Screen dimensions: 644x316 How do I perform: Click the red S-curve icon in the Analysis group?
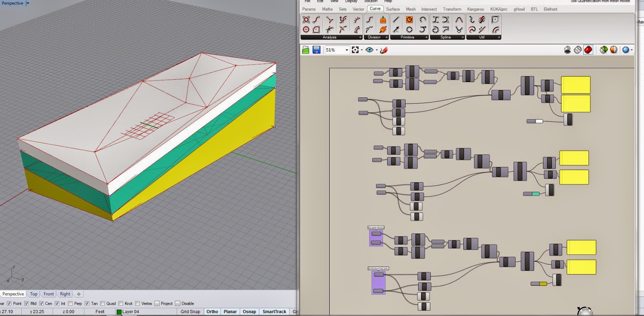[317, 20]
